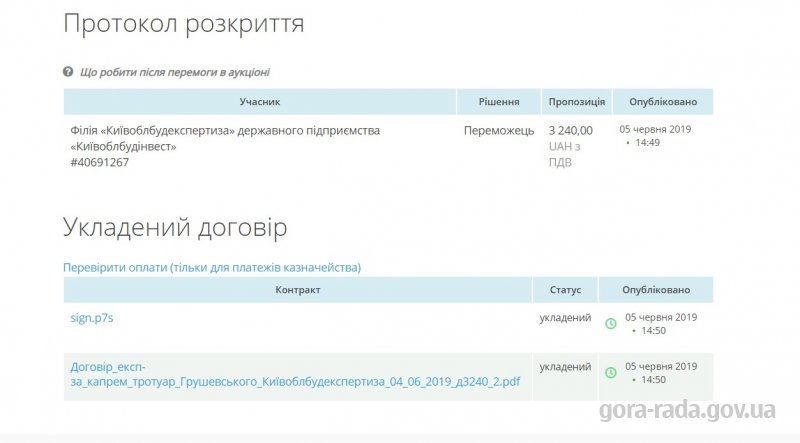Viewport: 800px width, 443px height.
Task: Select the 'Контракт' column header
Action: pos(297,290)
